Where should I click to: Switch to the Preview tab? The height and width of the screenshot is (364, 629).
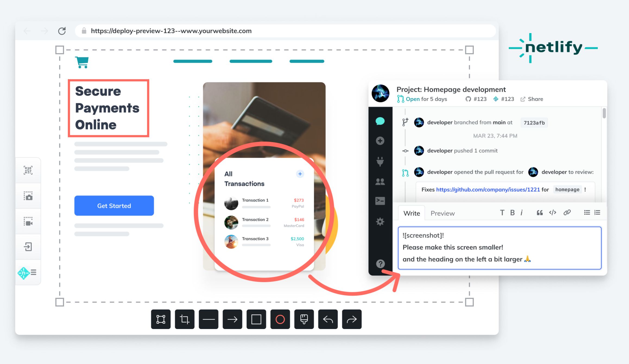(442, 213)
